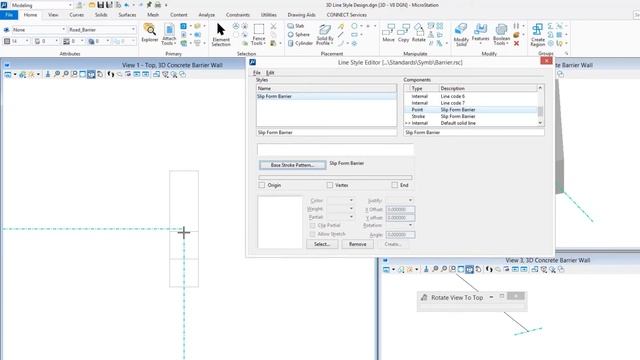Select the Line code 6 component row

click(471, 96)
